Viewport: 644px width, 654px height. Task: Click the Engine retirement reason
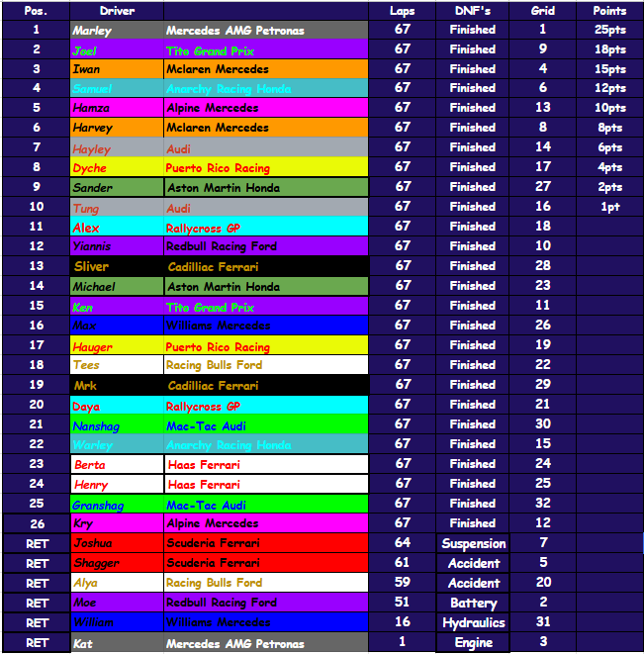coord(473,642)
